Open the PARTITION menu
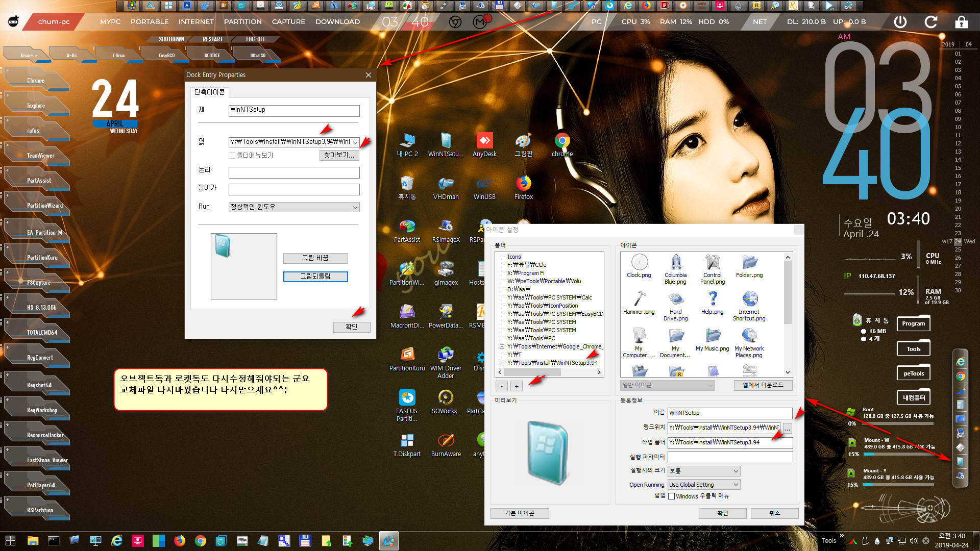 coord(243,22)
